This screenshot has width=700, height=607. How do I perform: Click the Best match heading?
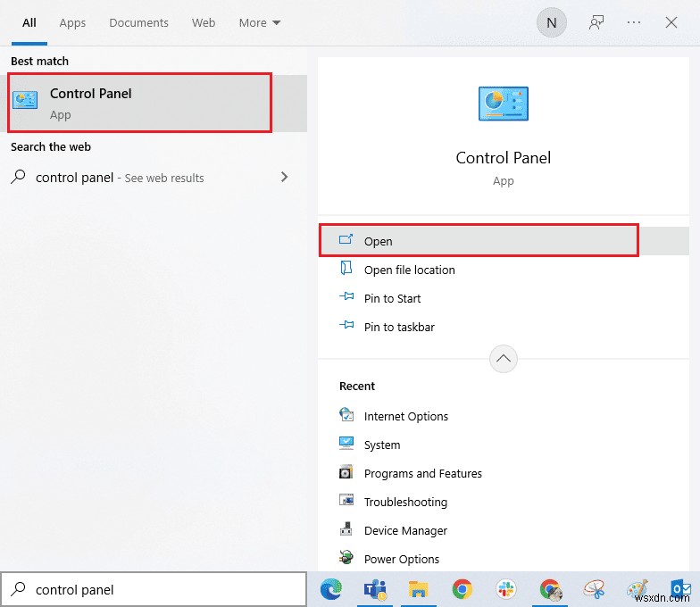tap(39, 61)
